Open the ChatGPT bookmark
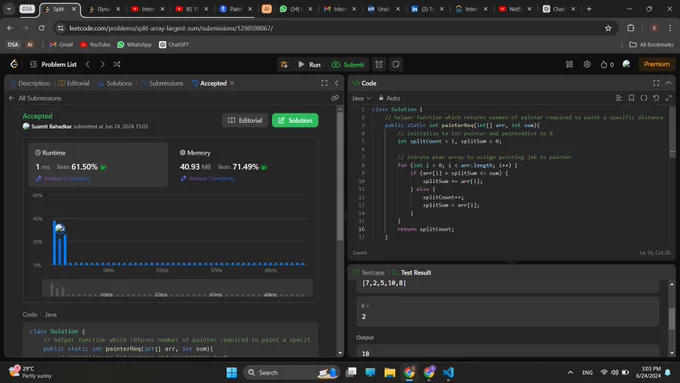The height and width of the screenshot is (383, 680). (174, 45)
